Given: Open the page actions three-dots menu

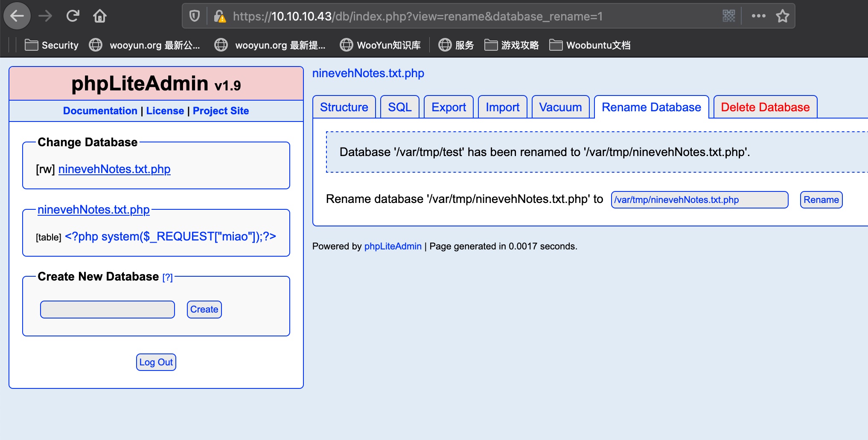Looking at the screenshot, I should pos(758,16).
